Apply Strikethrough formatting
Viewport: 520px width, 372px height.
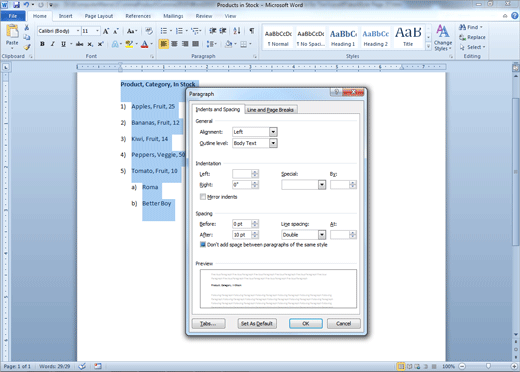coord(80,44)
